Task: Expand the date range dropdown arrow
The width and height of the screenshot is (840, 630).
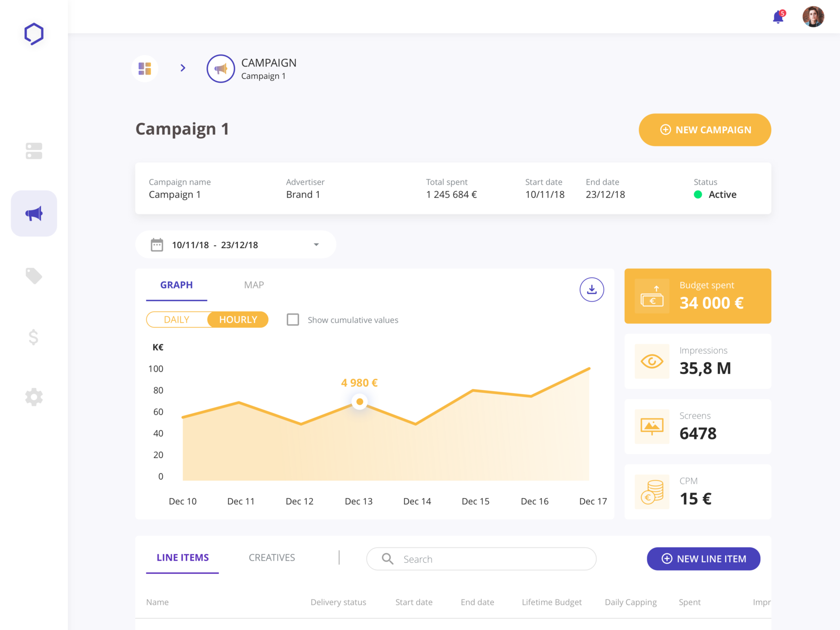Action: [316, 245]
